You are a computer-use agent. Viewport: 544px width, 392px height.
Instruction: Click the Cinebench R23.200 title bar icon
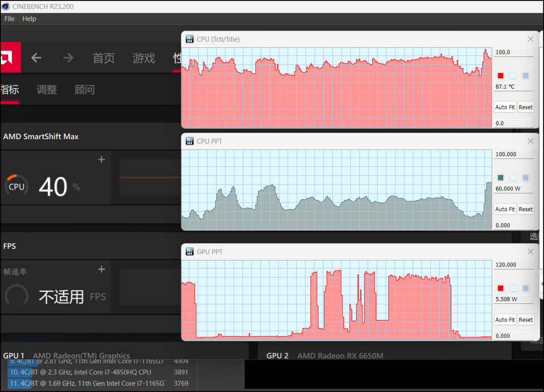pyautogui.click(x=6, y=6)
